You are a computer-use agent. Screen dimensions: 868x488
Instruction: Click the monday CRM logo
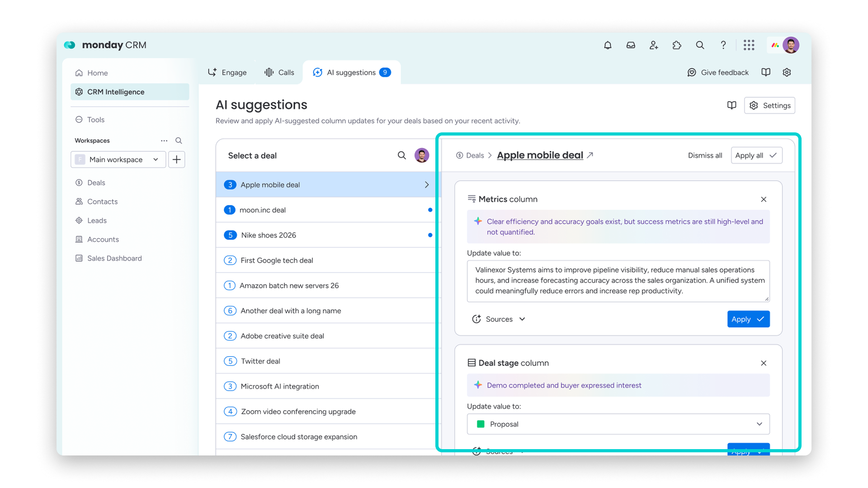pyautogui.click(x=105, y=45)
